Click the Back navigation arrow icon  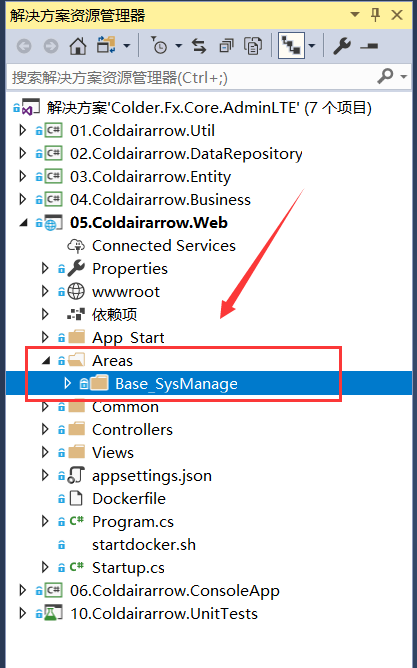coord(24,46)
